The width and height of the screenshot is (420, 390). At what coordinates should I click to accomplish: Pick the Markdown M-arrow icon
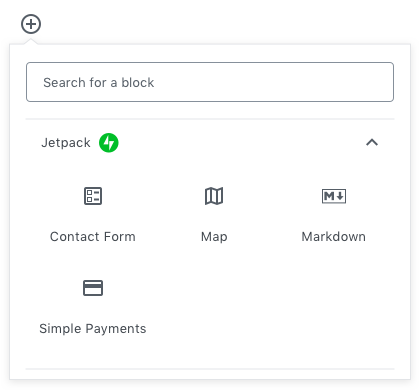(x=334, y=196)
